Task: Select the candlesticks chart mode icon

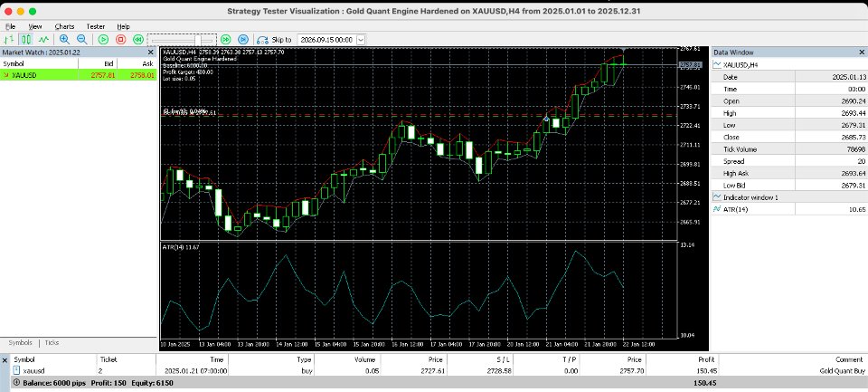Action: pyautogui.click(x=26, y=39)
